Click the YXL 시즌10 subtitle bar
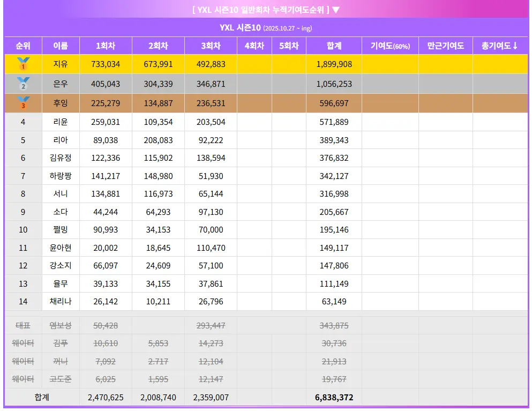 click(266, 28)
